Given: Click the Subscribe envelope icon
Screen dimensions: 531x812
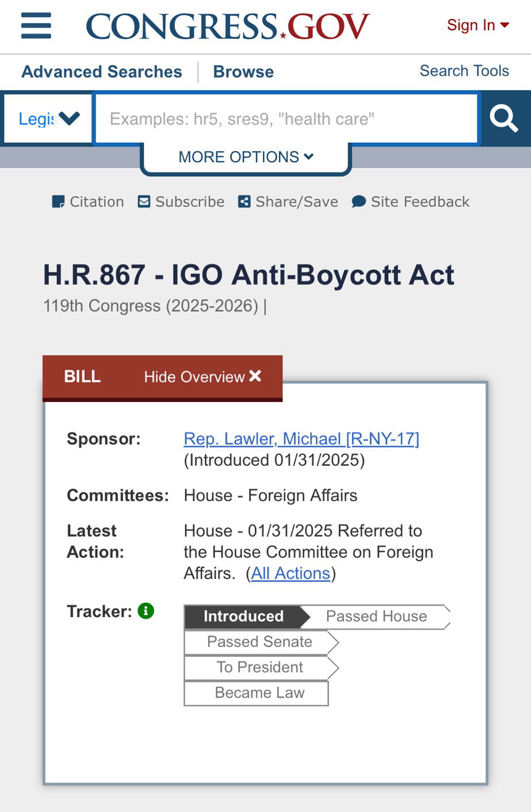Looking at the screenshot, I should pos(144,202).
